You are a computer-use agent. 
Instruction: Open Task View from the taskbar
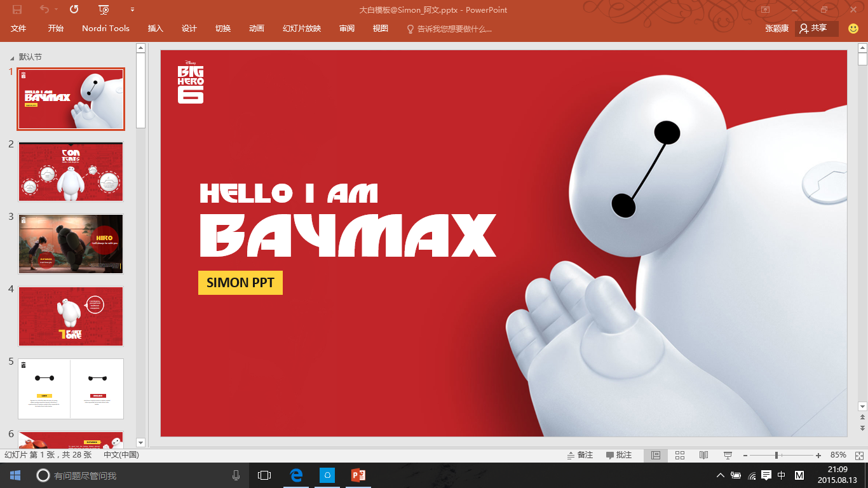pyautogui.click(x=264, y=475)
